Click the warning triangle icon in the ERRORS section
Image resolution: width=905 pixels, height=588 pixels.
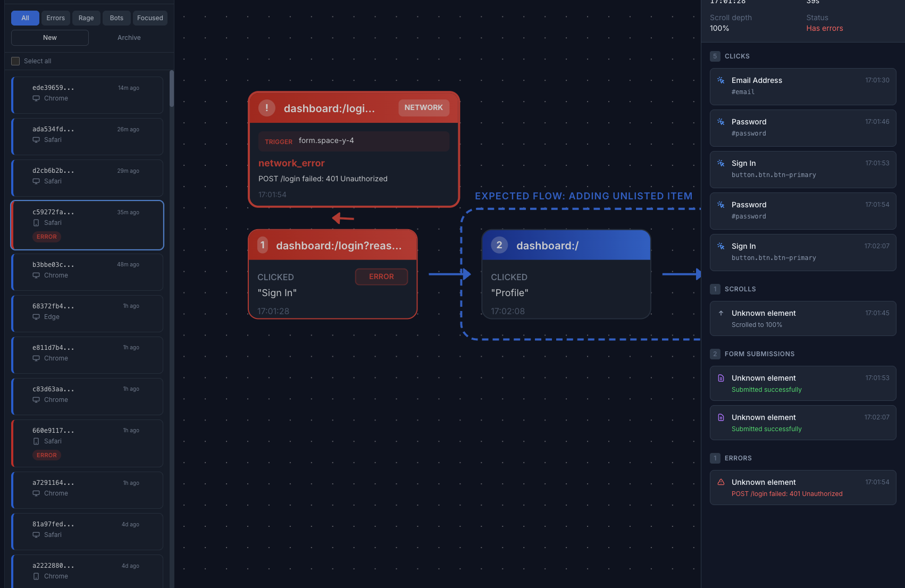coord(721,482)
